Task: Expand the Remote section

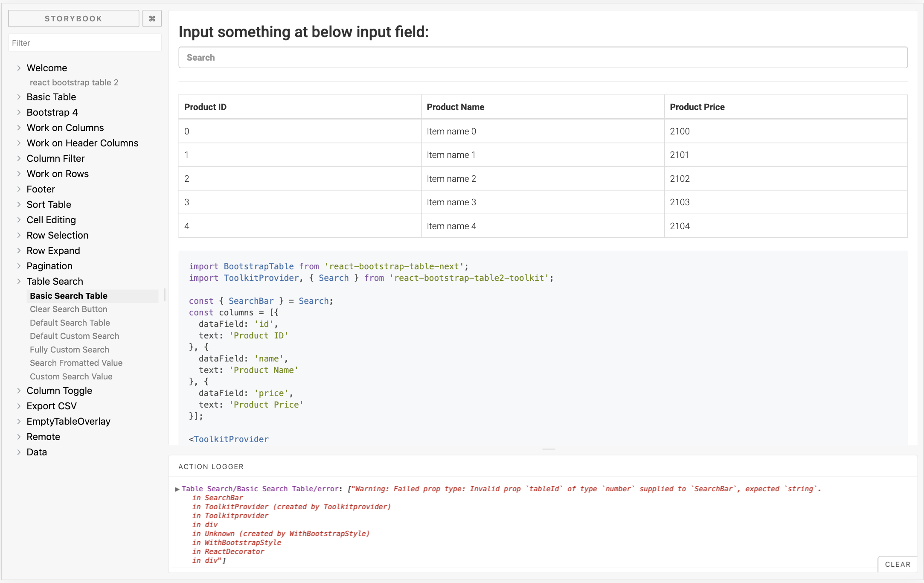Action: pyautogui.click(x=19, y=437)
